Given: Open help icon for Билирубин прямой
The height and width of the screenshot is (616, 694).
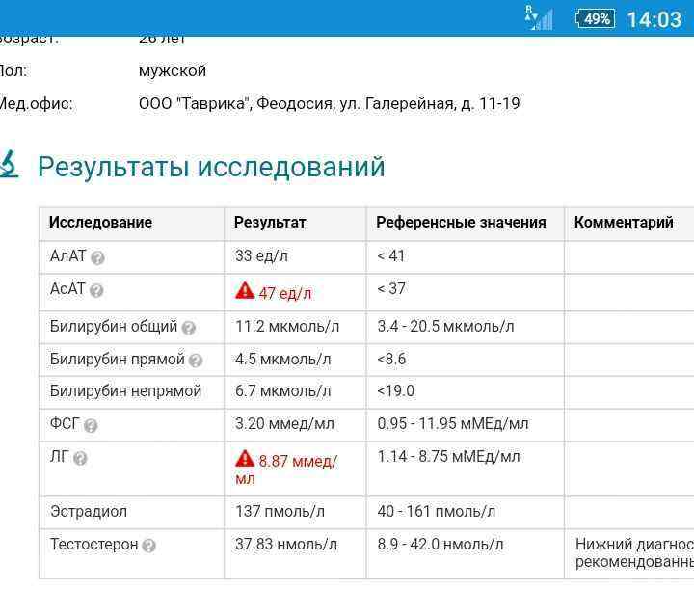Looking at the screenshot, I should pos(196,361).
